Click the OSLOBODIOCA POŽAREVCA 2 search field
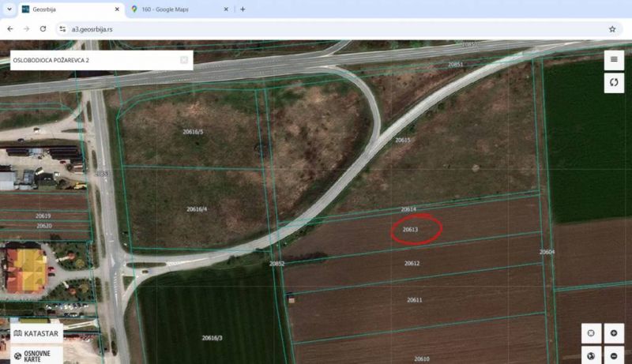 point(93,60)
